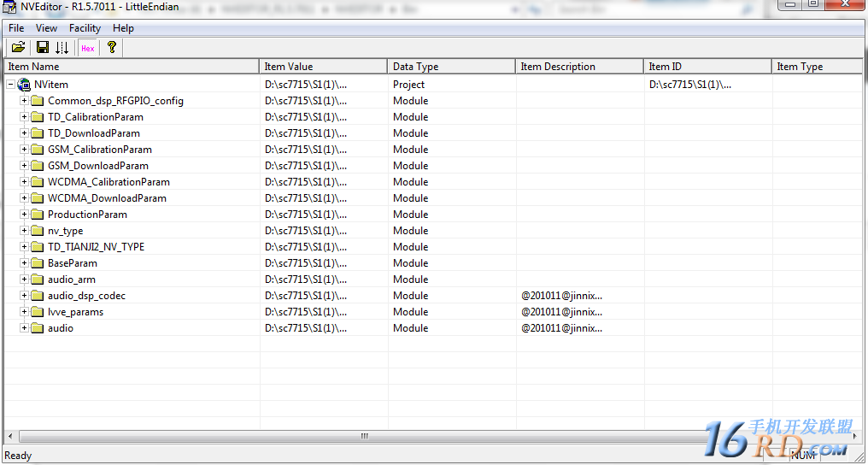Image resolution: width=868 pixels, height=465 pixels.
Task: Click the horizontal scrollbar thumb
Action: tap(365, 436)
